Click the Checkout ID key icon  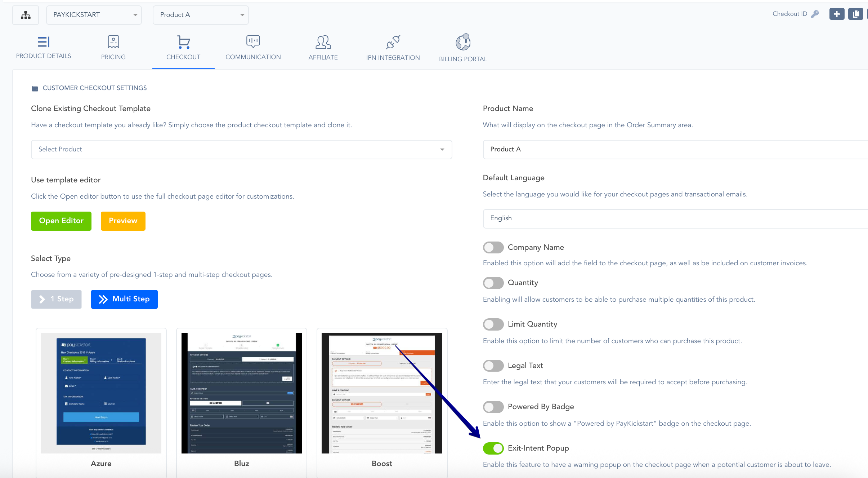(x=815, y=14)
